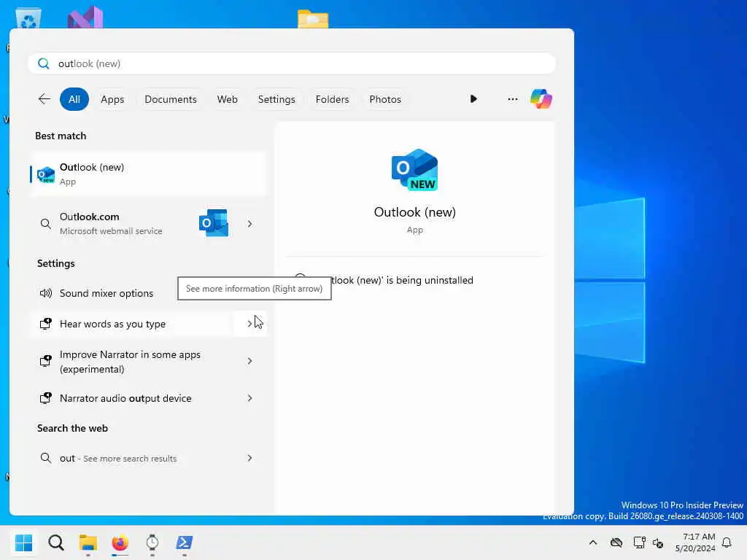Screen dimensions: 747x560
Task: Click the Narrator icon beside Hear words as you type
Action: pos(46,324)
